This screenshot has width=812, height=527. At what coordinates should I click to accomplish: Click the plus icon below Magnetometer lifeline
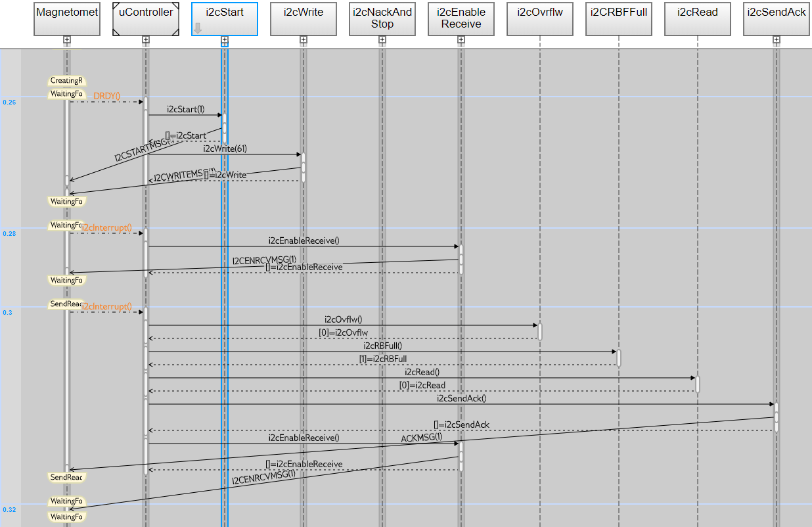pyautogui.click(x=66, y=40)
